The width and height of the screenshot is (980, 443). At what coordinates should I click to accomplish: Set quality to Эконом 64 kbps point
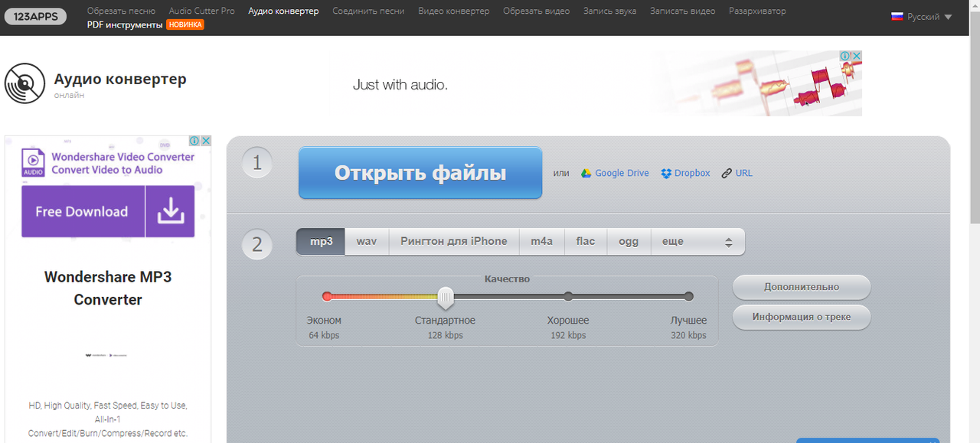327,296
